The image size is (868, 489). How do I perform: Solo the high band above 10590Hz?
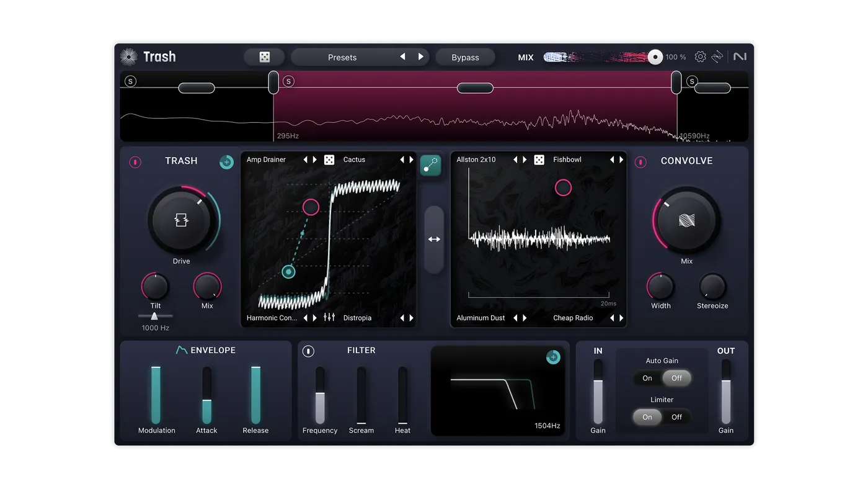[x=692, y=81]
